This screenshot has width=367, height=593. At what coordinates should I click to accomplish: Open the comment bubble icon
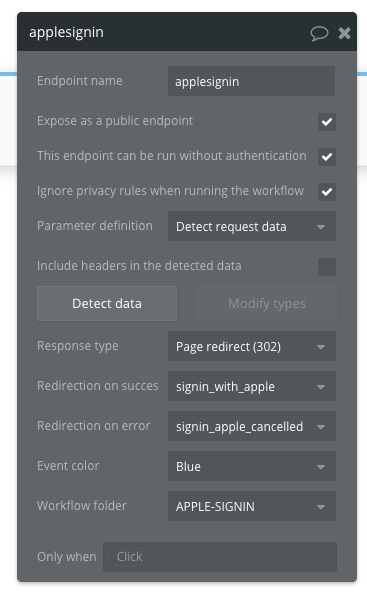pos(319,33)
